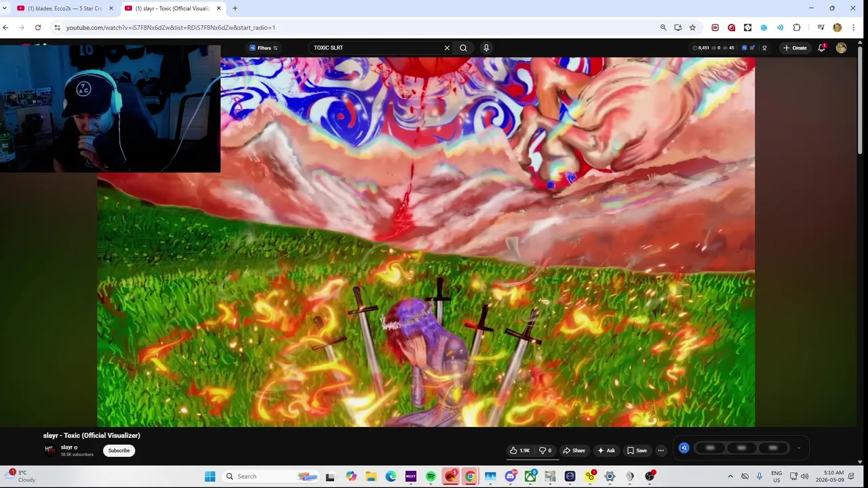The image size is (868, 488).
Task: Search with voice microphone button
Action: tap(486, 48)
